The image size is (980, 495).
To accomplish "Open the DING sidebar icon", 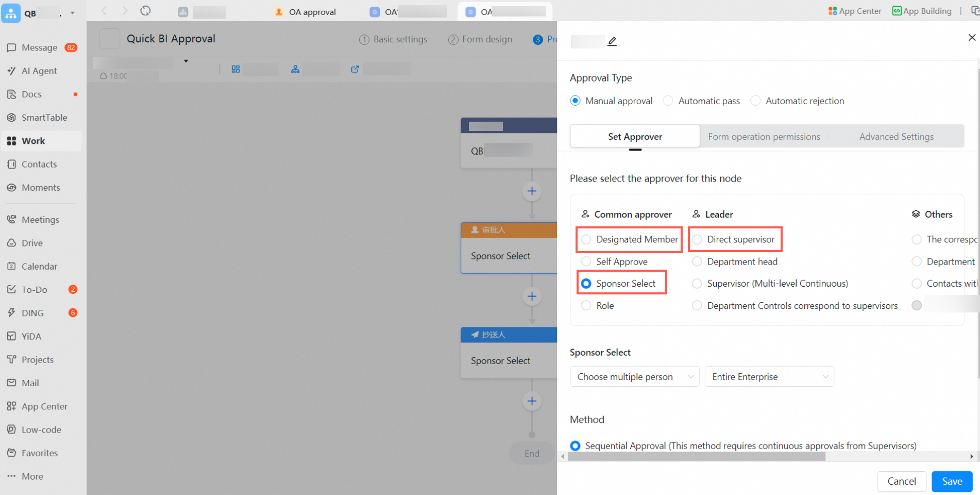I will (x=11, y=313).
